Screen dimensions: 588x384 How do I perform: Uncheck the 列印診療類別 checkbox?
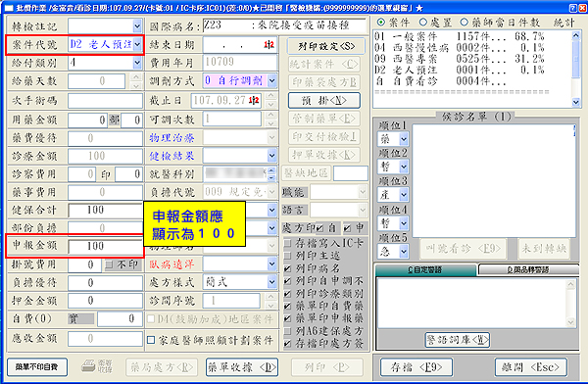point(287,293)
